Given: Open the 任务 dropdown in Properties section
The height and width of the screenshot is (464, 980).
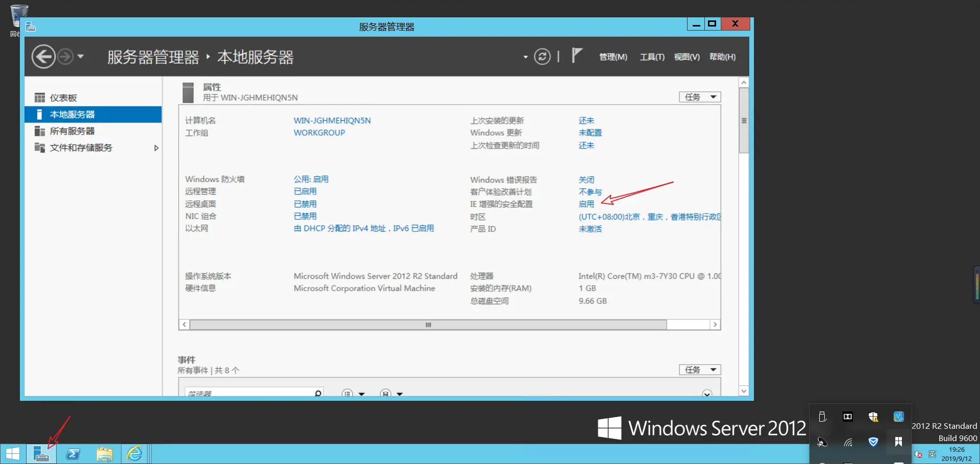Looking at the screenshot, I should coord(700,97).
